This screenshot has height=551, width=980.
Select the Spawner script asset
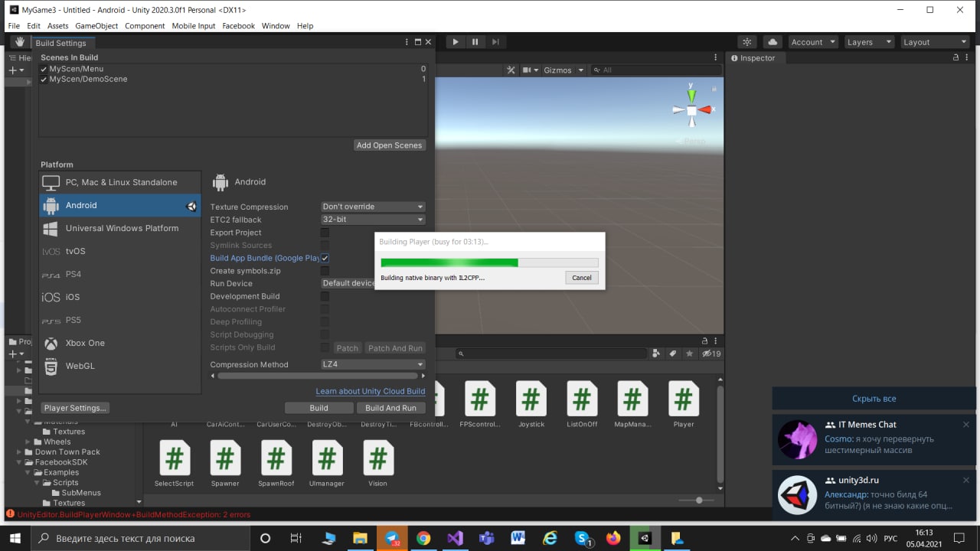pos(225,463)
